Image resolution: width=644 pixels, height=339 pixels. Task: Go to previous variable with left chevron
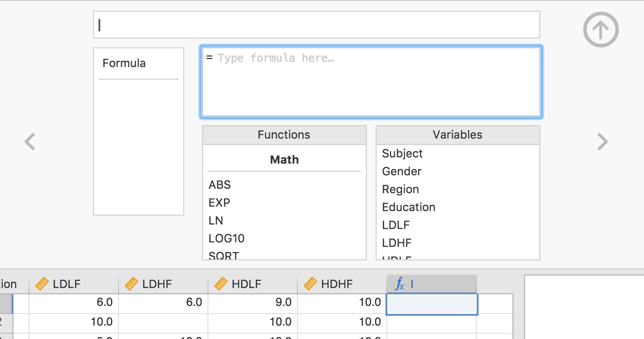point(30,142)
